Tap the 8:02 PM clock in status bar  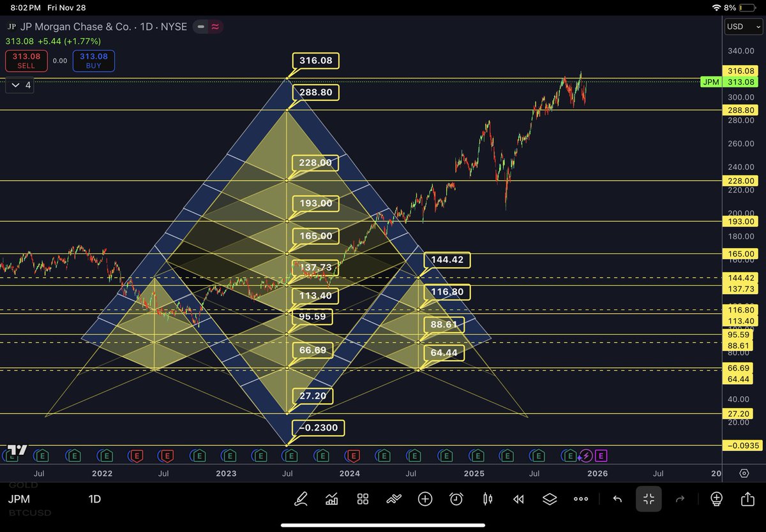pos(26,8)
